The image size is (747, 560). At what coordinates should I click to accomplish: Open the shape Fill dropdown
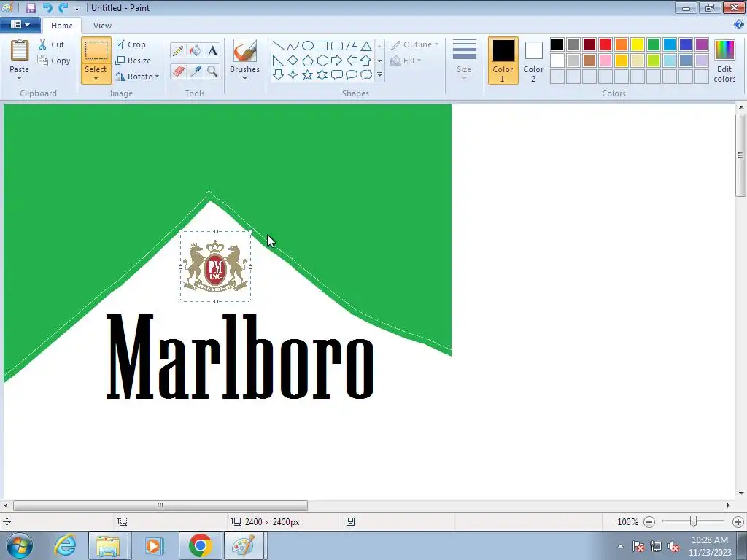(x=406, y=61)
